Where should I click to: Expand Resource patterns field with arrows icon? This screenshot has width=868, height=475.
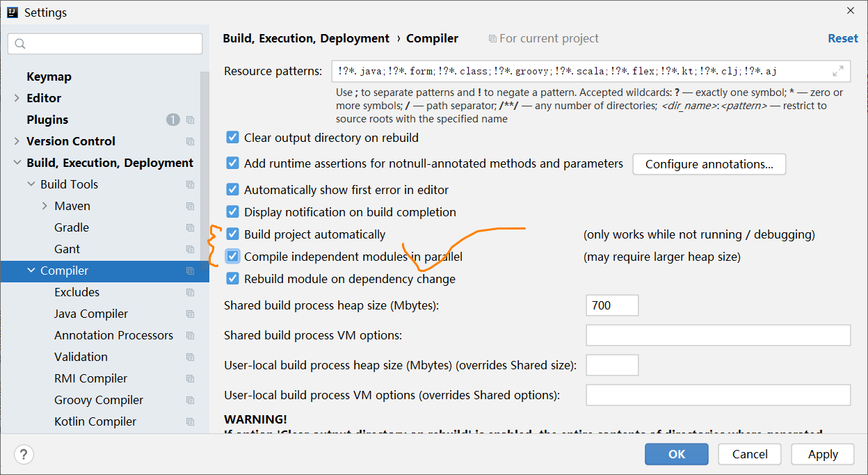pos(838,71)
